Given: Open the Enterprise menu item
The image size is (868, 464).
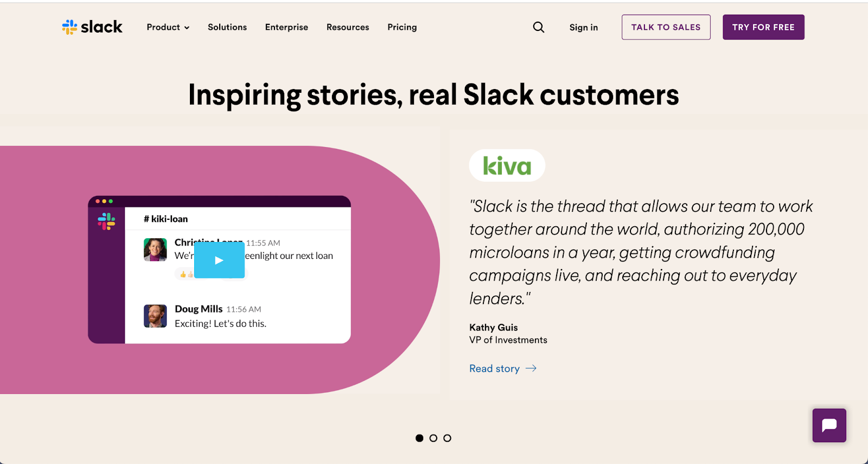Looking at the screenshot, I should click(x=286, y=27).
